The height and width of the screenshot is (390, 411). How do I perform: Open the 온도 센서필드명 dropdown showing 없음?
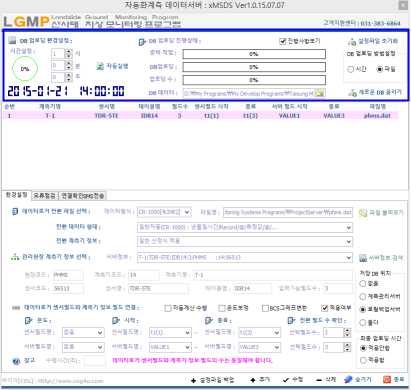(83, 332)
